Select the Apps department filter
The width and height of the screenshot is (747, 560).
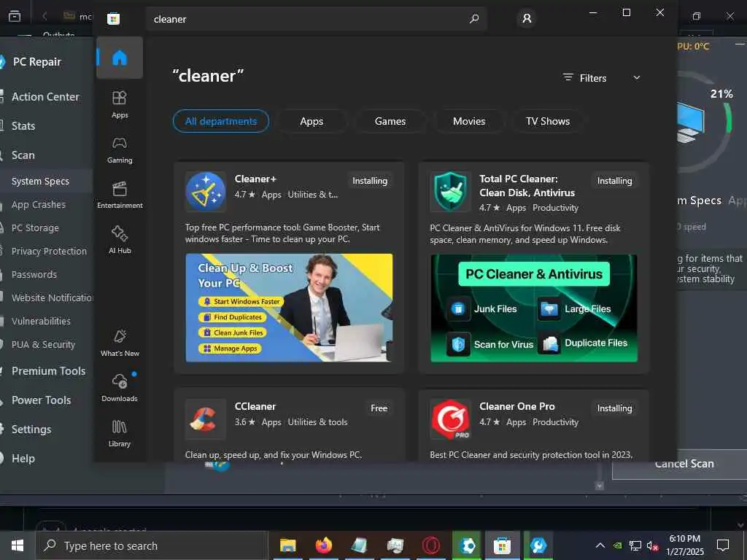(x=311, y=121)
